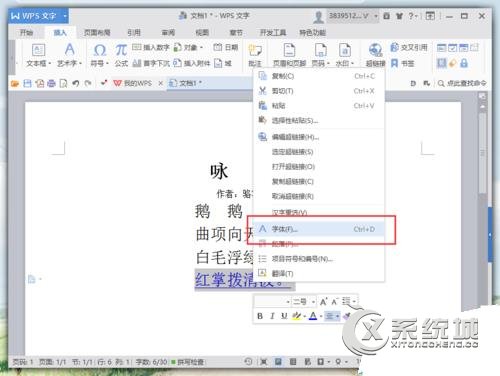Apply the font color A swatch

point(313,316)
